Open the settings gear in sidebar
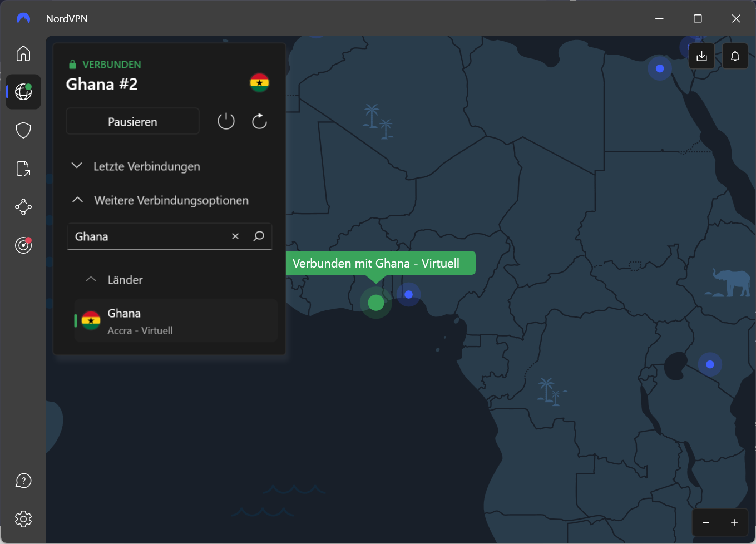This screenshot has width=756, height=544. [23, 519]
